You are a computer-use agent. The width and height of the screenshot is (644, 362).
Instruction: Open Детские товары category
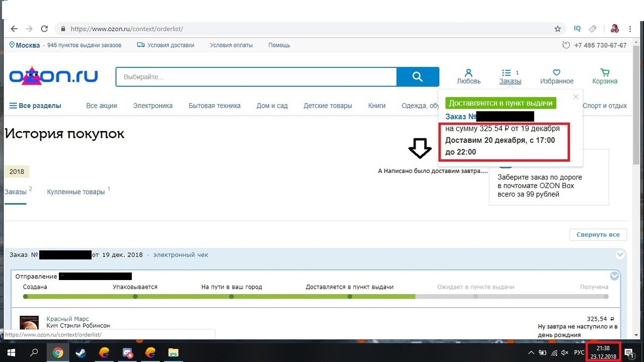[328, 106]
